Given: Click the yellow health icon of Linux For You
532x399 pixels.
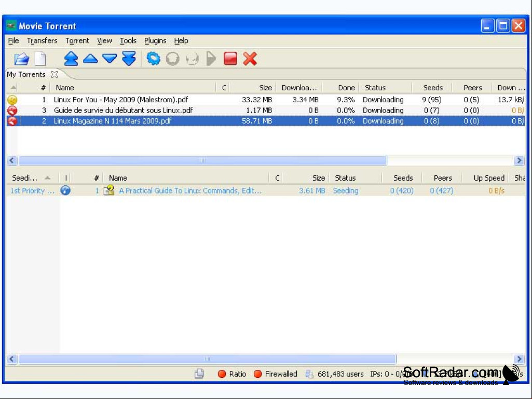Looking at the screenshot, I should click(12, 100).
